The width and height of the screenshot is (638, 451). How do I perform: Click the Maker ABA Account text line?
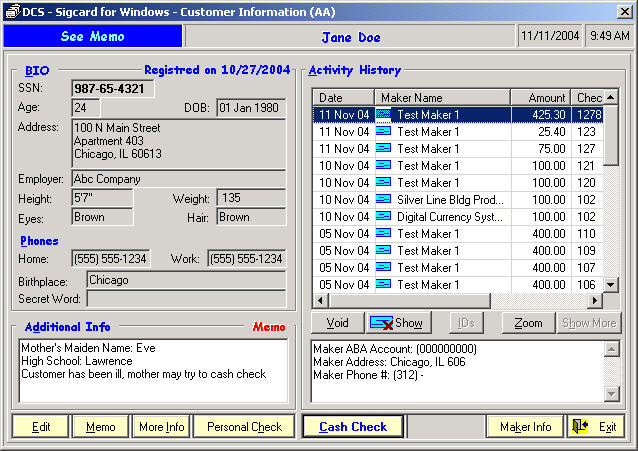click(x=395, y=349)
